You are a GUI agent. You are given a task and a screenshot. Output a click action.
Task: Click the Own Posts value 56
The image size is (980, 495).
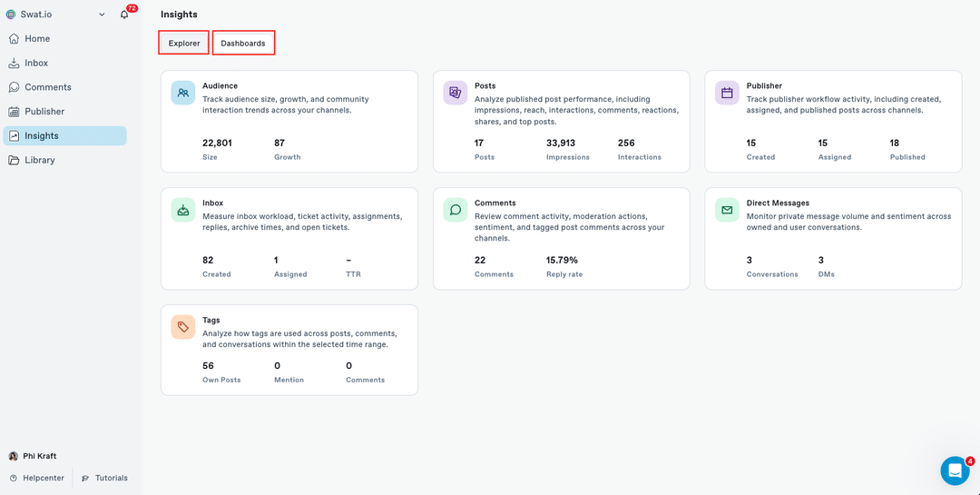208,365
